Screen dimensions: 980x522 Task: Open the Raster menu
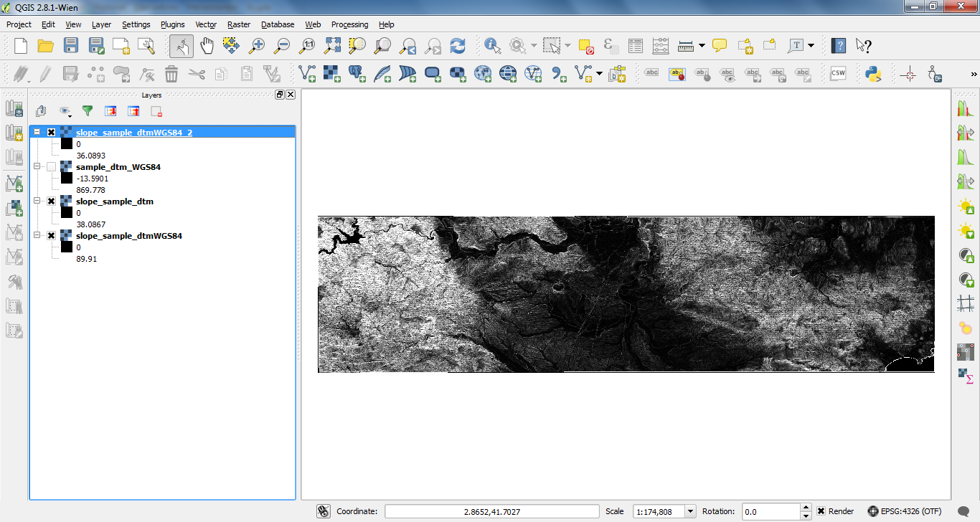[239, 24]
